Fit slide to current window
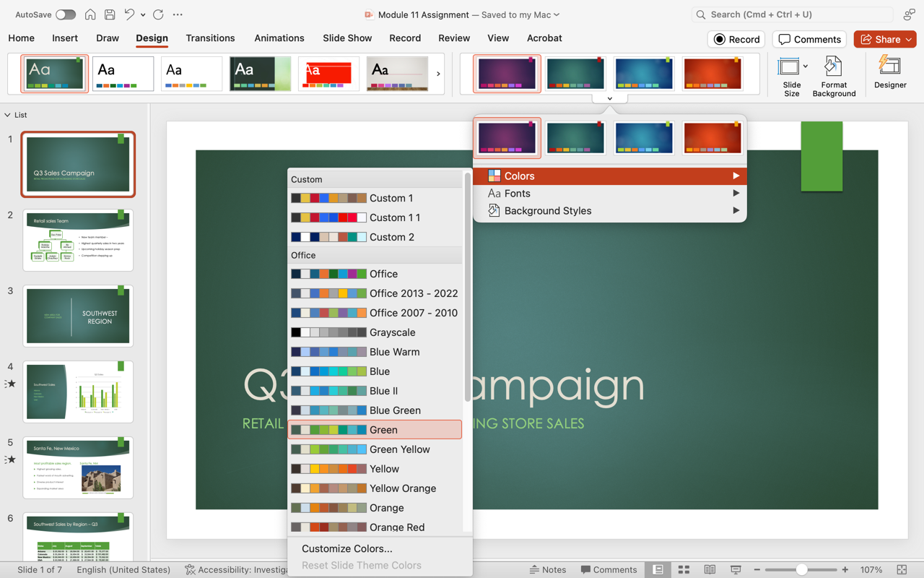The width and height of the screenshot is (924, 578). [902, 569]
